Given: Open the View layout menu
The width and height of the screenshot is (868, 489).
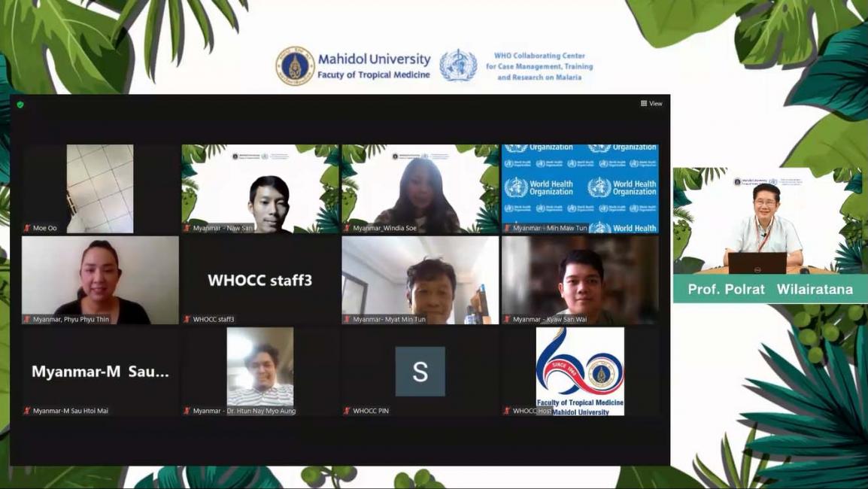Looking at the screenshot, I should (x=651, y=104).
